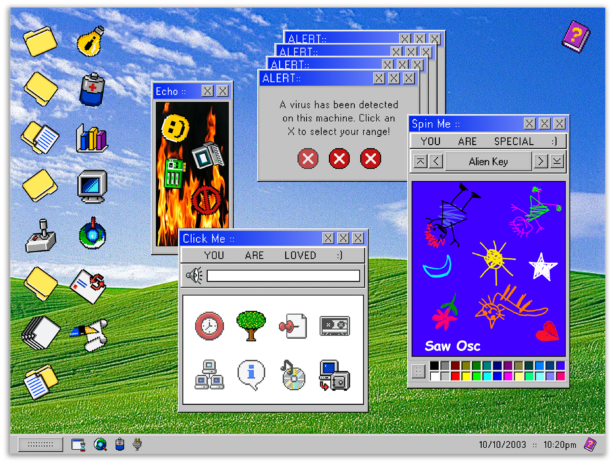
Task: Click the blue info speech bubble icon
Action: [251, 375]
